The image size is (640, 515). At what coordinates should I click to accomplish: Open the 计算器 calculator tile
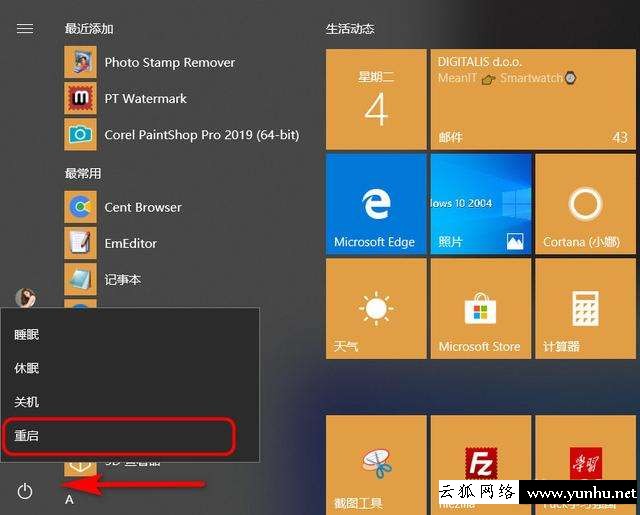coord(585,309)
